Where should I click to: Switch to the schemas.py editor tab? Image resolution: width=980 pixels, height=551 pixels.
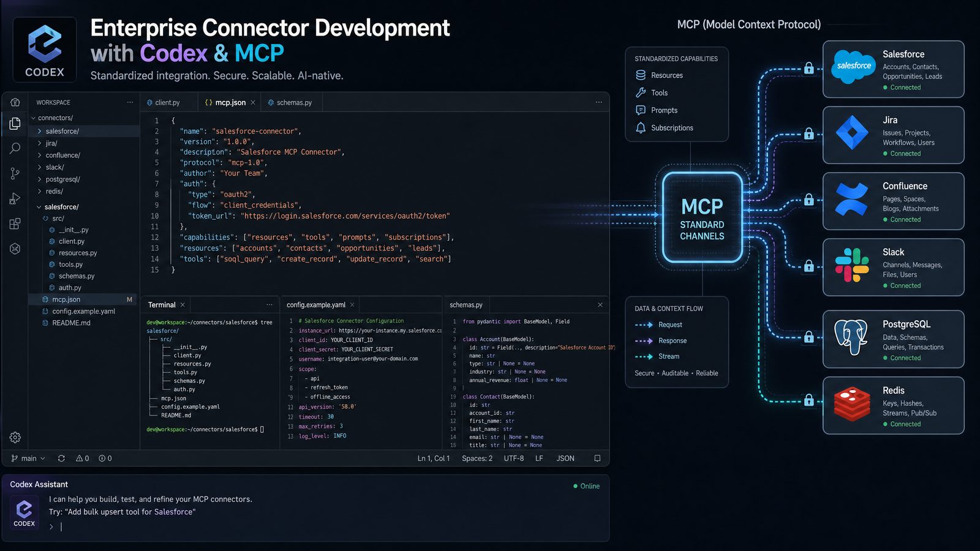point(290,103)
